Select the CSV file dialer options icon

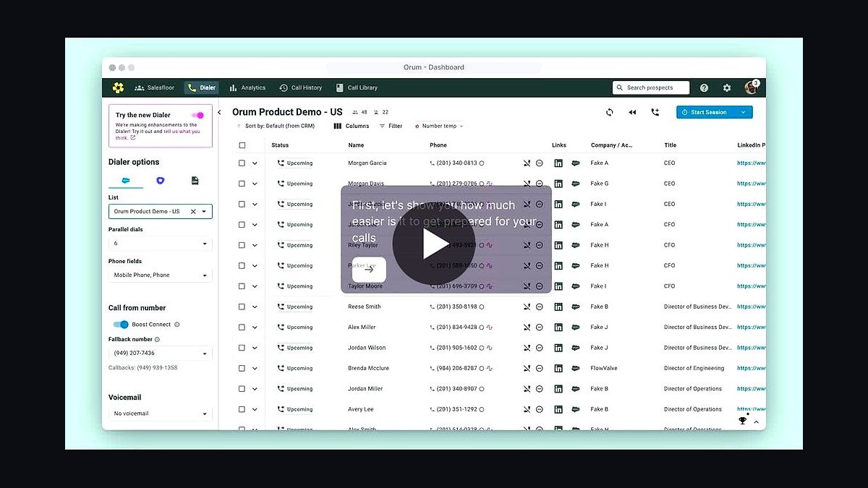(x=195, y=180)
